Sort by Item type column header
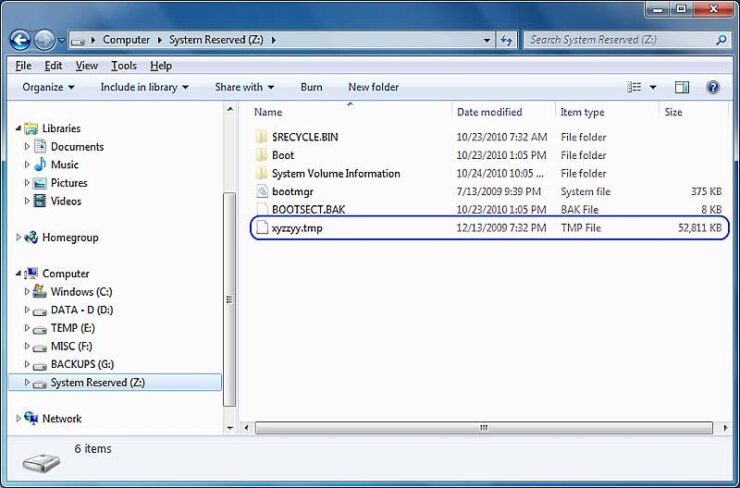Image resolution: width=740 pixels, height=488 pixels. pyautogui.click(x=582, y=112)
